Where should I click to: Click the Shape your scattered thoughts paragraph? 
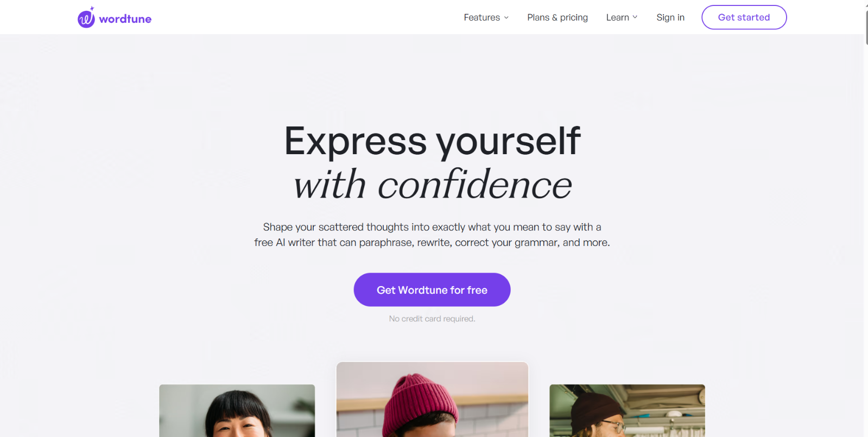(432, 235)
